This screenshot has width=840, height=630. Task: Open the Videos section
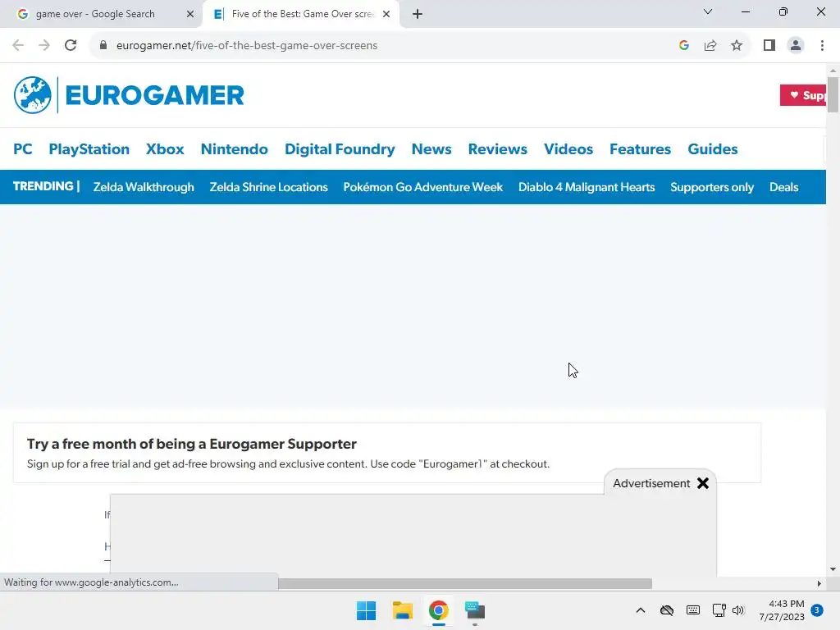click(x=568, y=149)
